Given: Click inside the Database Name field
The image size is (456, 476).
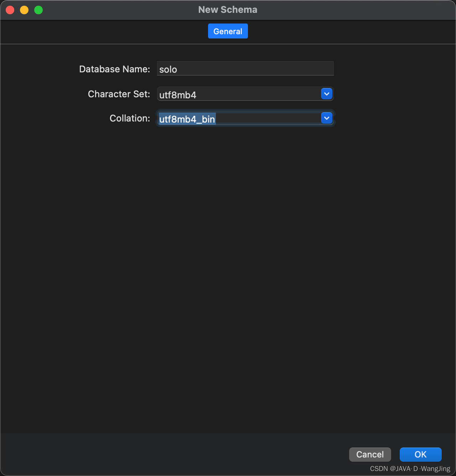Looking at the screenshot, I should [245, 68].
